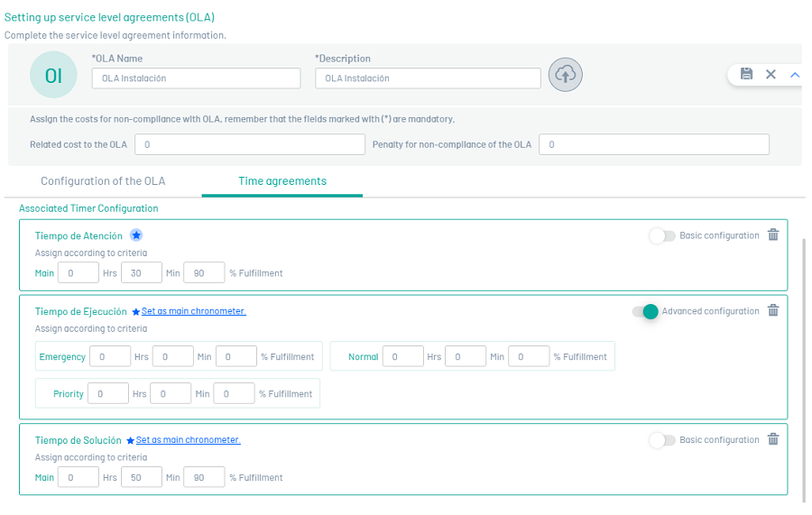Delete the Tiempo de Solución timer
Screen dimensions: 812x515
(x=772, y=439)
